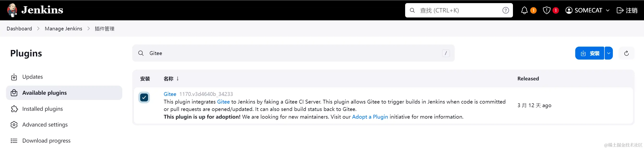Navigate to Manage Jenkins breadcrumb
The height and width of the screenshot is (149, 644).
coord(63,29)
